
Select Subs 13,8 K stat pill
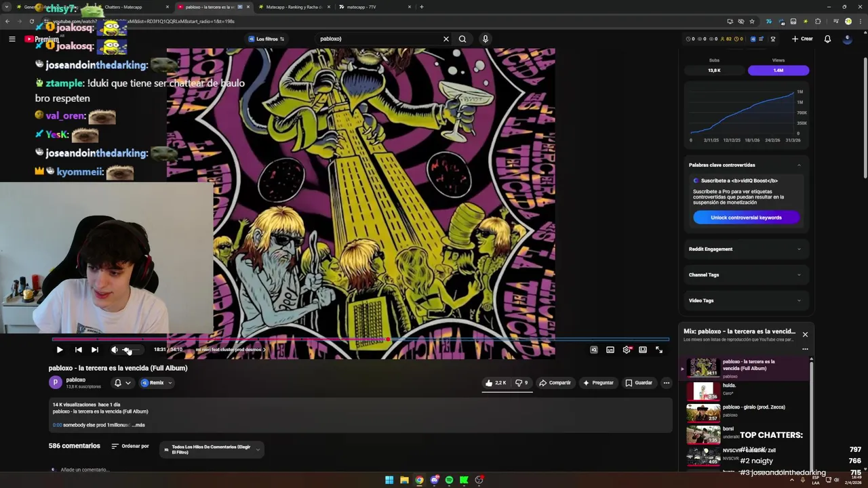tap(714, 70)
